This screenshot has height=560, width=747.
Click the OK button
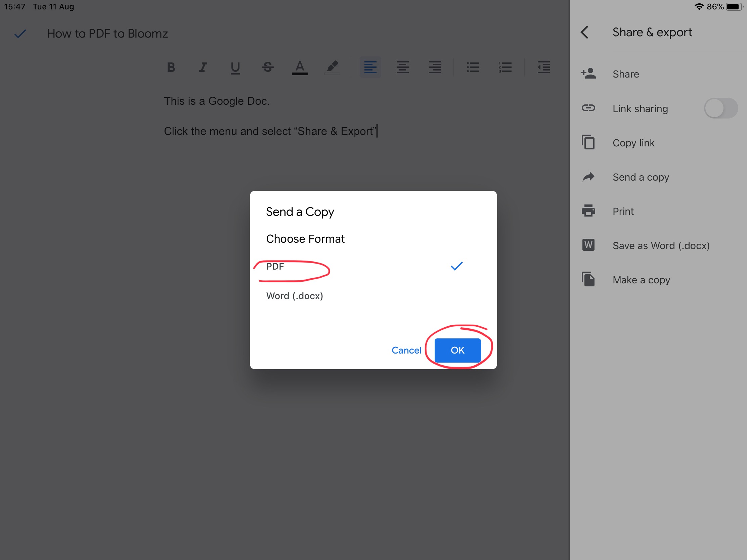tap(457, 350)
